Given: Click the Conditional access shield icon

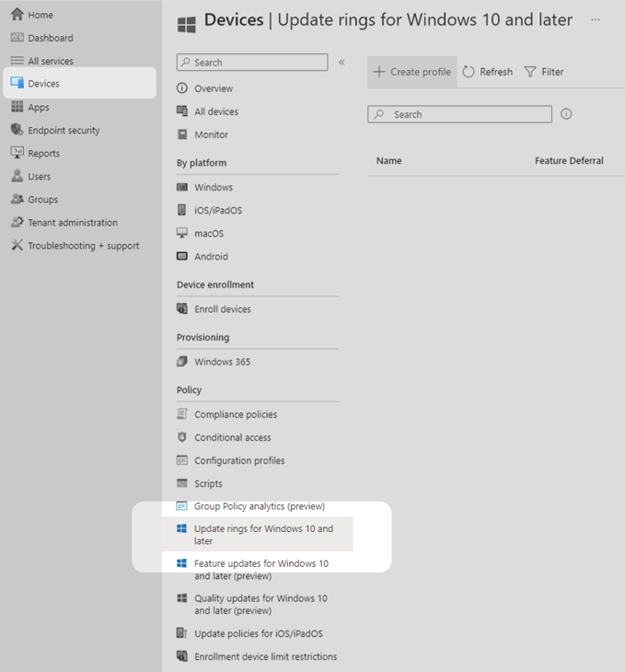Looking at the screenshot, I should pos(182,437).
